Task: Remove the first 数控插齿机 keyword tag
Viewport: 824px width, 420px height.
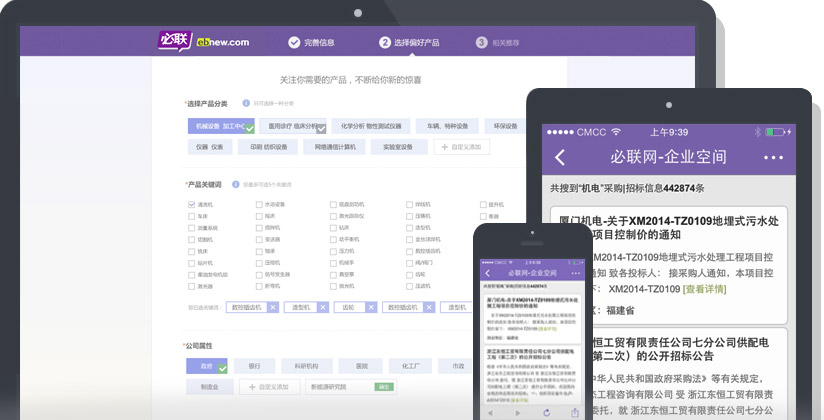Action: pos(273,307)
